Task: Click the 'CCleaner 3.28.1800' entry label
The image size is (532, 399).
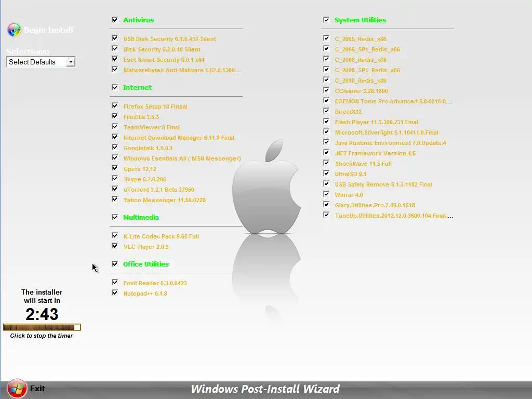Action: pos(362,91)
